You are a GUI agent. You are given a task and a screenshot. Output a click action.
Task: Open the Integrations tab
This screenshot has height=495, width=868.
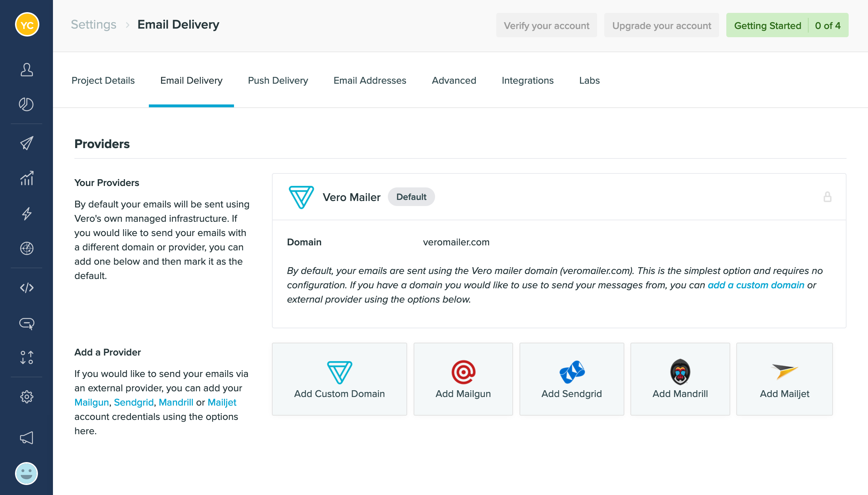[527, 80]
